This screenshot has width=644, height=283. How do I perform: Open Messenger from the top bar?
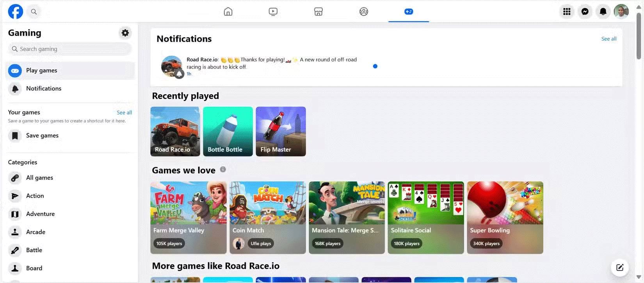point(585,12)
